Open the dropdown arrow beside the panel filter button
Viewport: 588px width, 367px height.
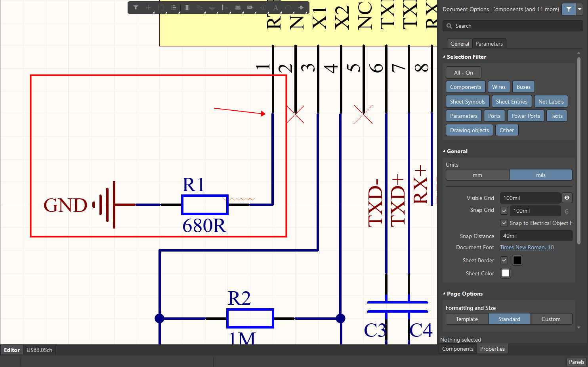point(580,9)
